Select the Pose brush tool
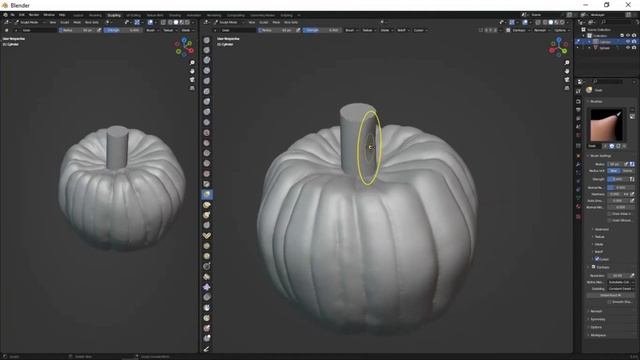The image size is (640, 360). 207,236
